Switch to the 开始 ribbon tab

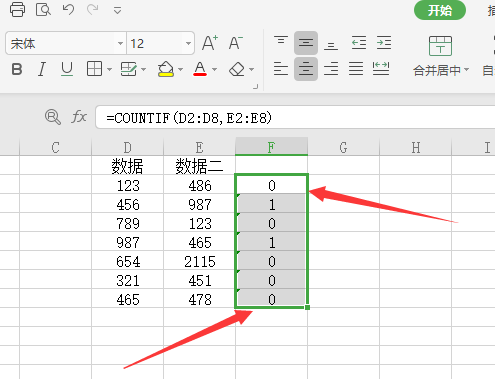440,10
